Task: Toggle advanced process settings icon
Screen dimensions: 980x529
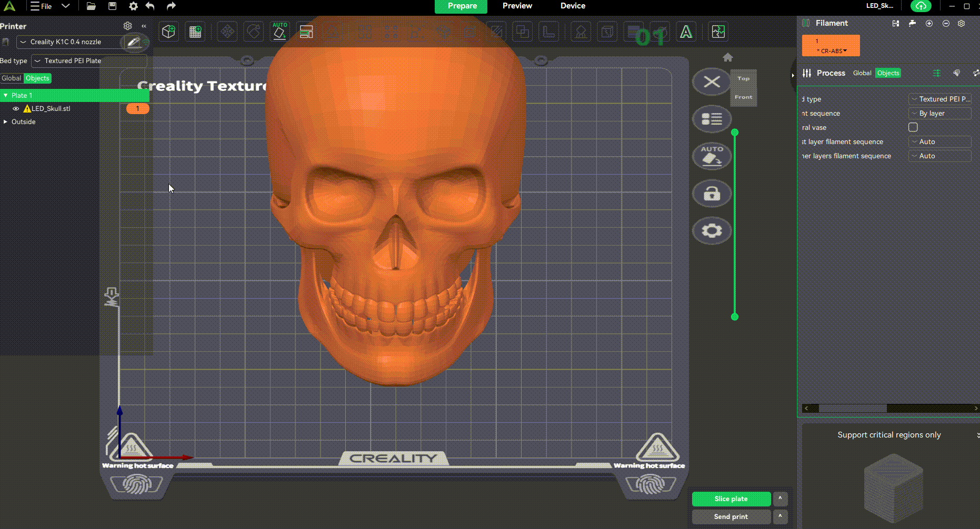Action: pos(937,73)
